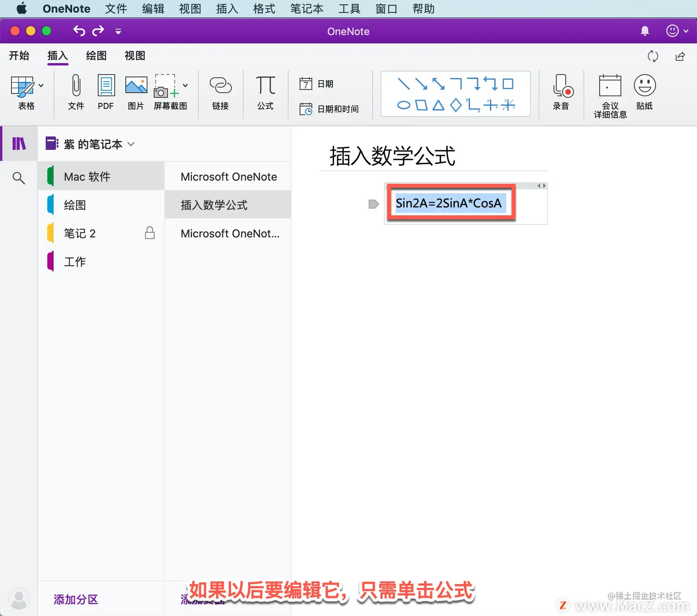Open the 表格 dropdown arrow
The height and width of the screenshot is (616, 697).
(x=41, y=86)
